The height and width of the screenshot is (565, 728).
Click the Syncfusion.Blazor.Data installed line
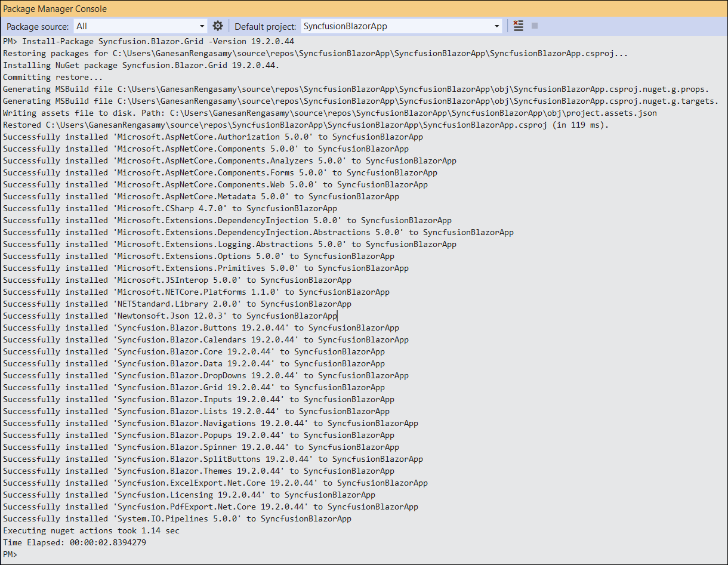pos(194,363)
